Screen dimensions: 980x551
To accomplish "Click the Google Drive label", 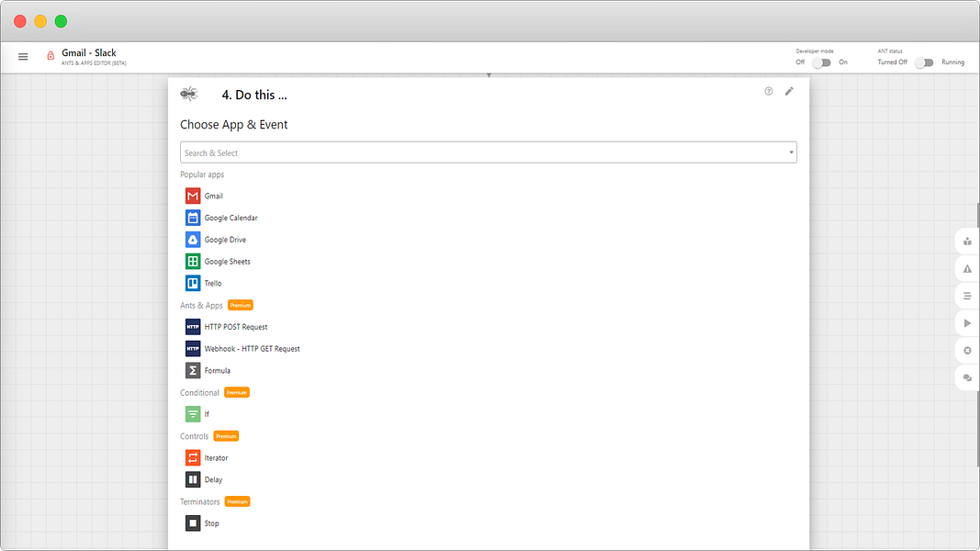I will pyautogui.click(x=225, y=240).
